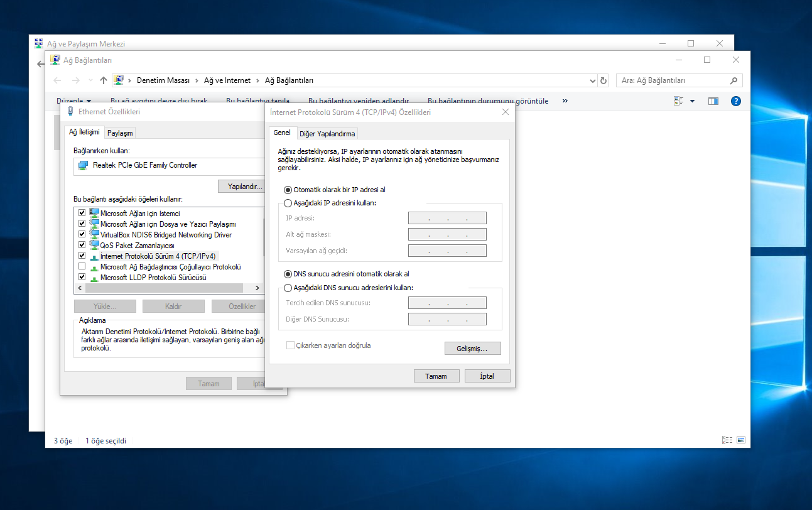Click the Realtek adapter icon
The width and height of the screenshot is (812, 510).
pyautogui.click(x=83, y=165)
